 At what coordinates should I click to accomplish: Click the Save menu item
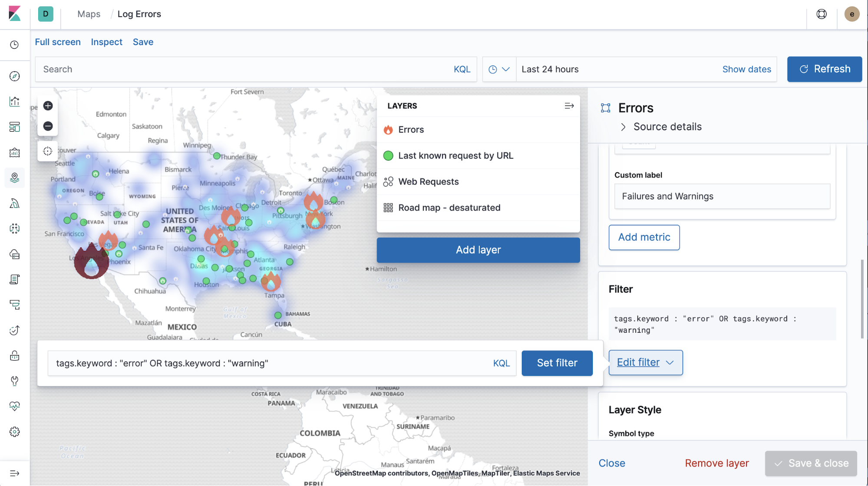(142, 42)
